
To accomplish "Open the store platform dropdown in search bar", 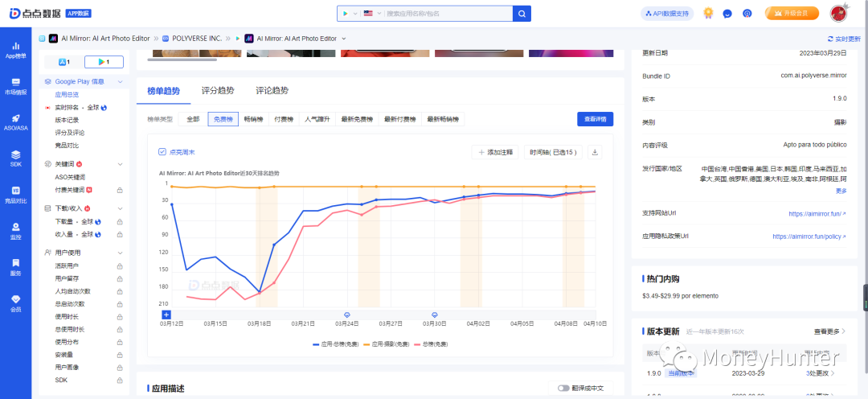I will (x=350, y=14).
